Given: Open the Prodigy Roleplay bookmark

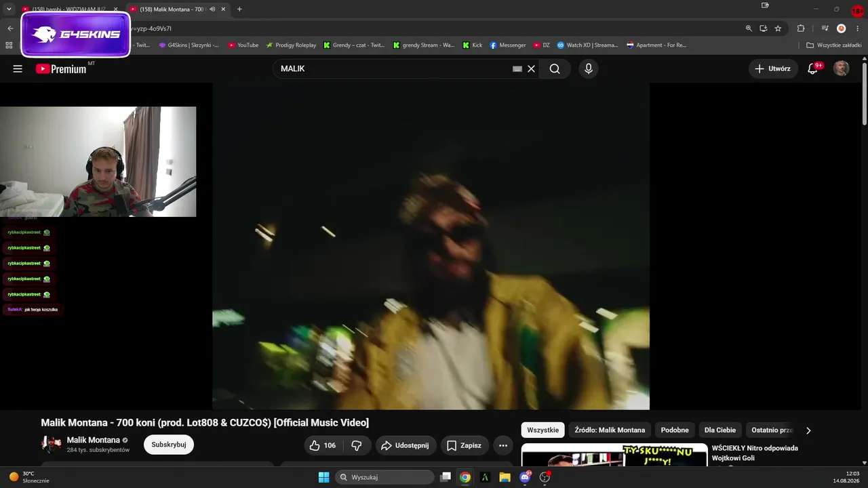Looking at the screenshot, I should tap(291, 45).
